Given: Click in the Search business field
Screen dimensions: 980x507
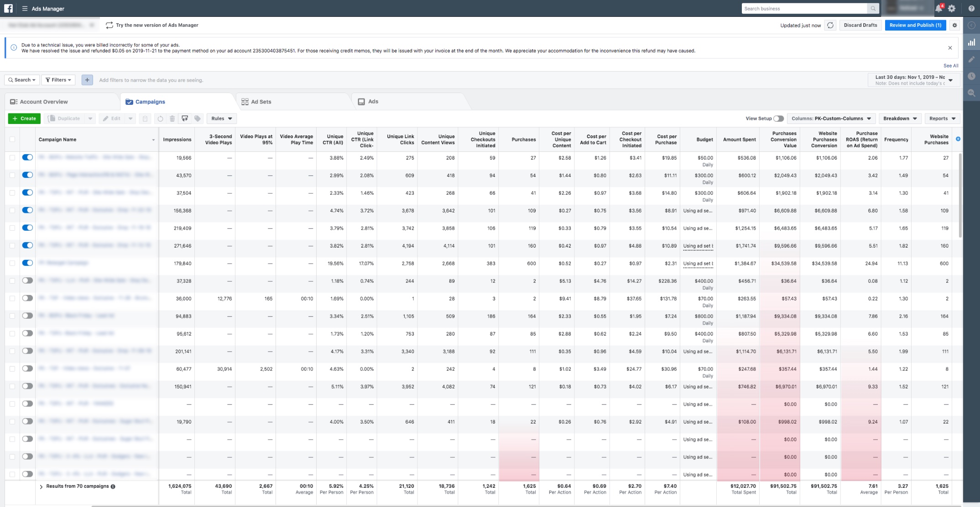Looking at the screenshot, I should [804, 8].
